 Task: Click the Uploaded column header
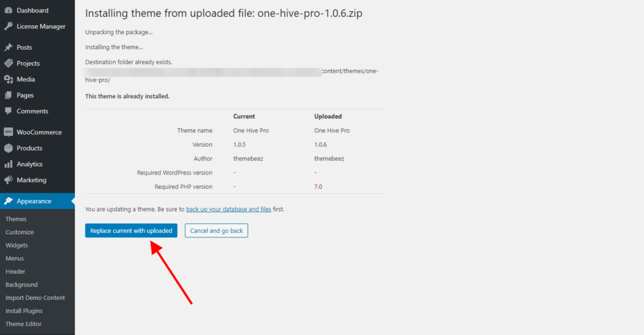[x=328, y=116]
